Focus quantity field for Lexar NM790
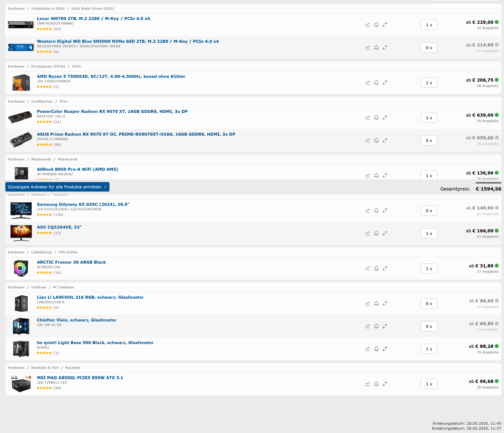This screenshot has width=504, height=433. pyautogui.click(x=429, y=25)
